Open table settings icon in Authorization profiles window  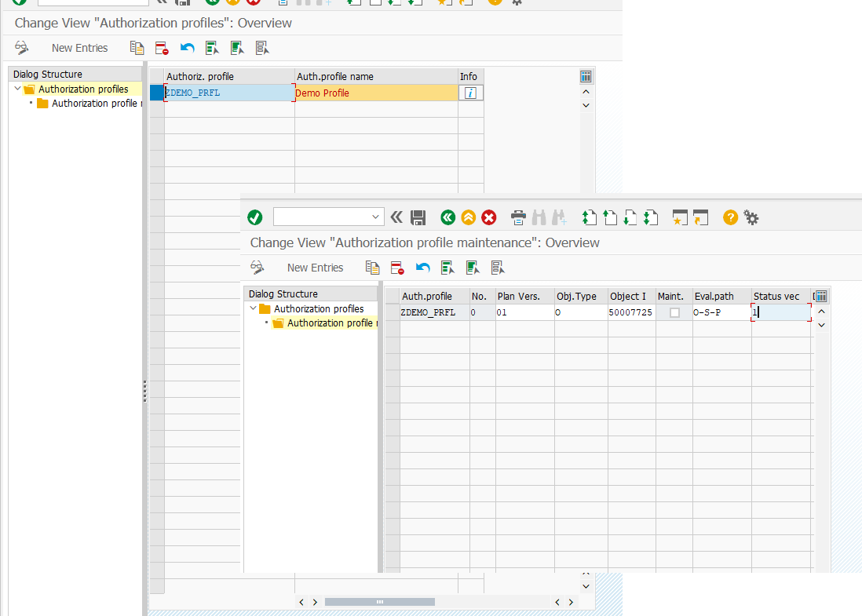click(x=586, y=76)
